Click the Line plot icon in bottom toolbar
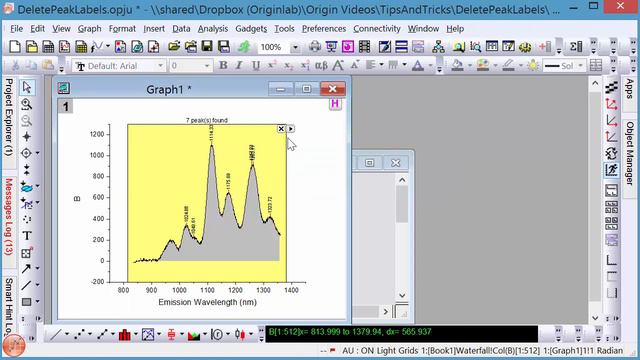This screenshot has height=360, width=640. click(56, 335)
